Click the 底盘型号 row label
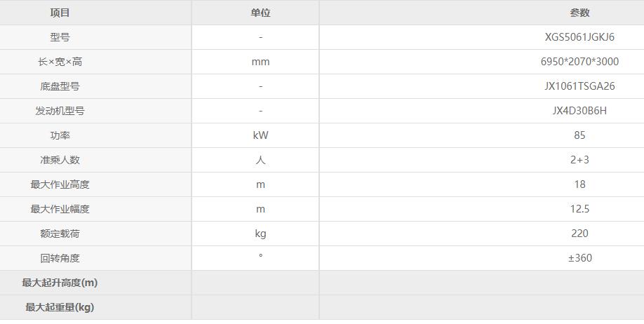Image resolution: width=644 pixels, height=324 pixels. pos(60,86)
